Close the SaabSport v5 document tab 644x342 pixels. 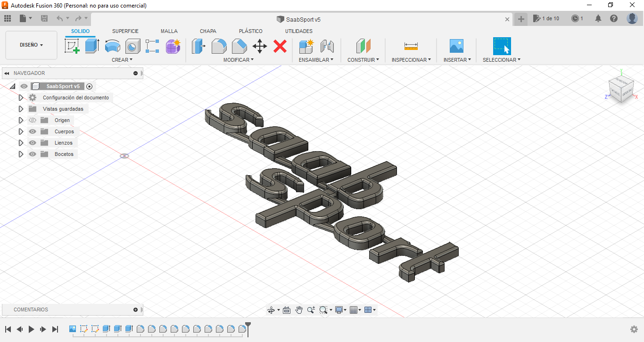tap(507, 19)
